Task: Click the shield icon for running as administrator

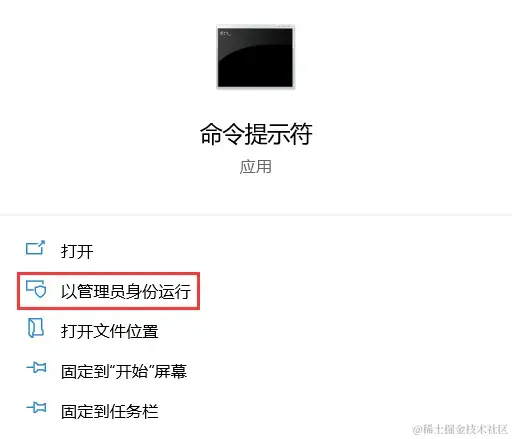Action: (36, 289)
